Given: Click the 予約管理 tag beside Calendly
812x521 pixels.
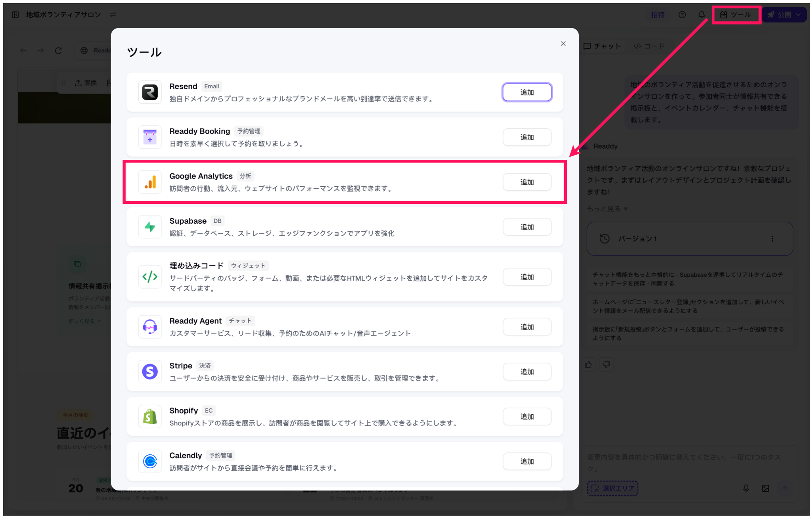Looking at the screenshot, I should pyautogui.click(x=221, y=455).
